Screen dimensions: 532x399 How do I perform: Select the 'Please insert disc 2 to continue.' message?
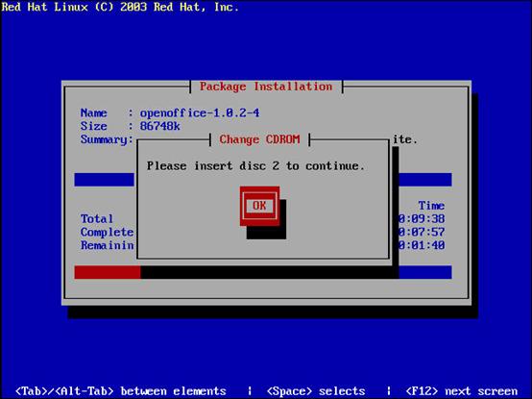(255, 166)
